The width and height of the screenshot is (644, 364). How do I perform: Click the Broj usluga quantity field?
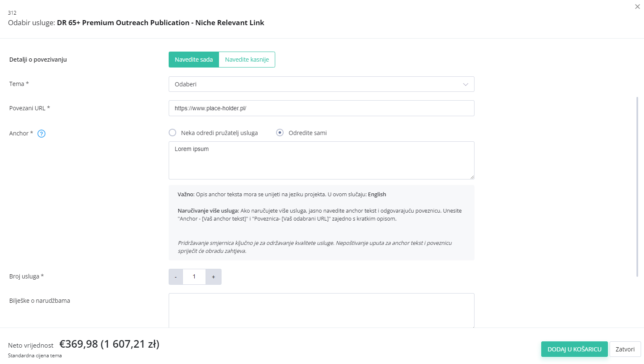(x=194, y=277)
